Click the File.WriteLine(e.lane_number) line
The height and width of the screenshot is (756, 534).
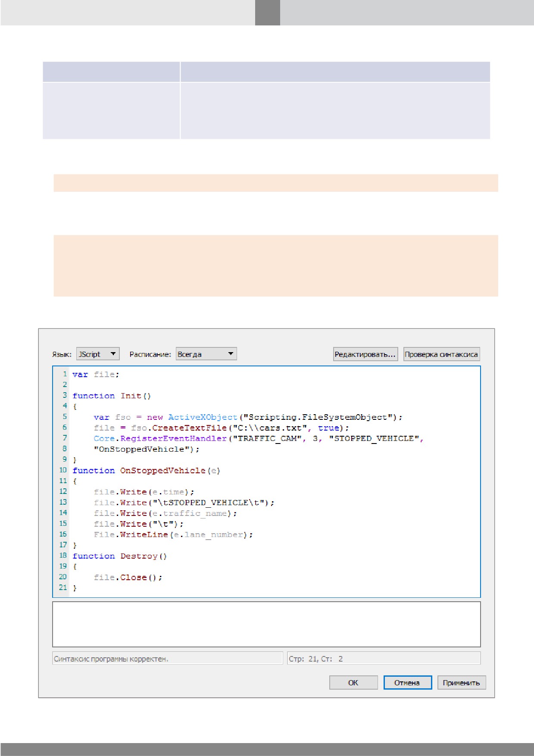click(173, 534)
